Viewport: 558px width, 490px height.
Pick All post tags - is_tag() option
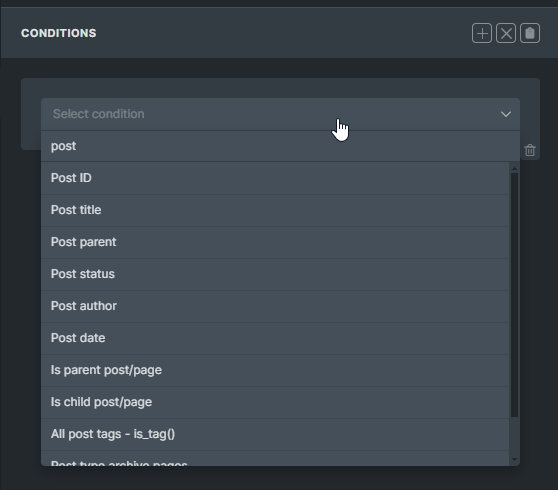tap(275, 434)
